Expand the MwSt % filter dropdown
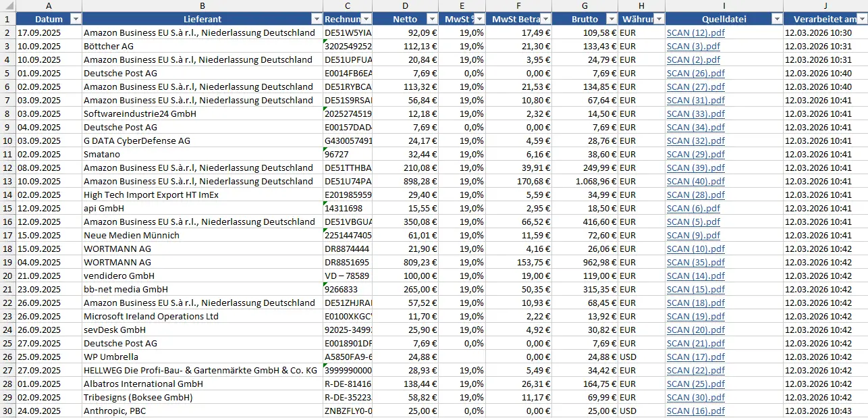Screen dimensions: 868x418 click(x=480, y=19)
